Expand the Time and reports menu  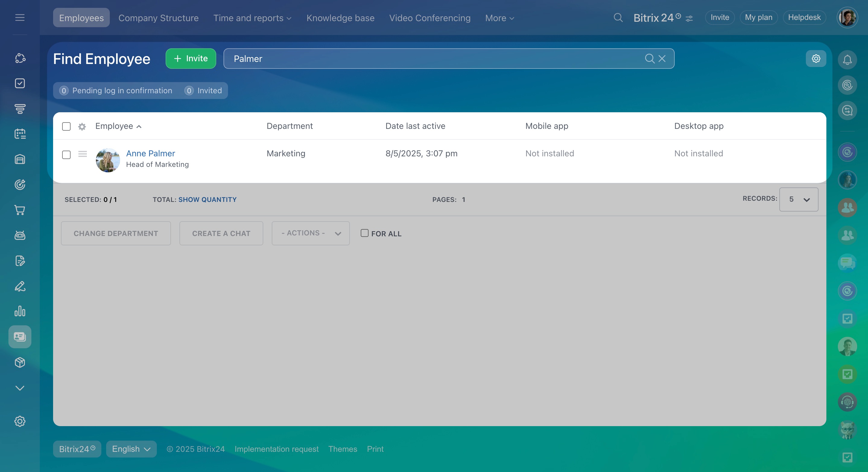[252, 18]
